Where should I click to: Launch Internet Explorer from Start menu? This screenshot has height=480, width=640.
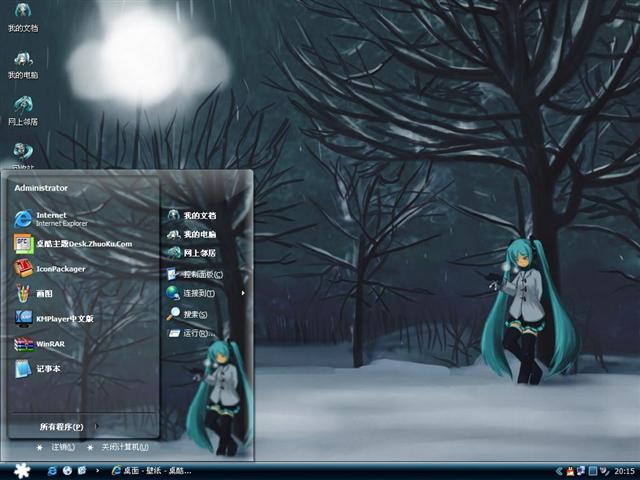point(51,219)
